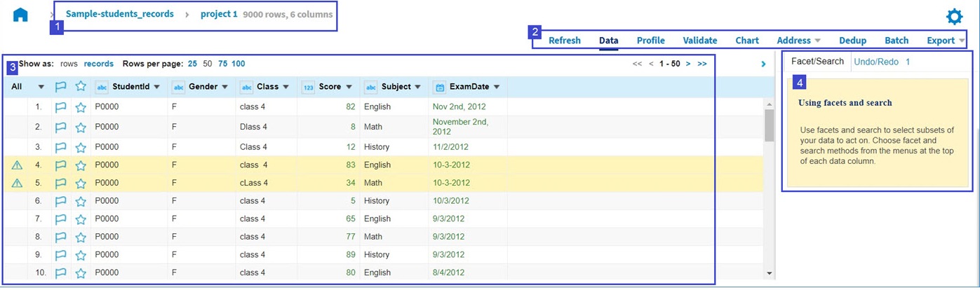Click the star icon in the header row
Viewport: 980px width, 290px height.
(x=81, y=87)
